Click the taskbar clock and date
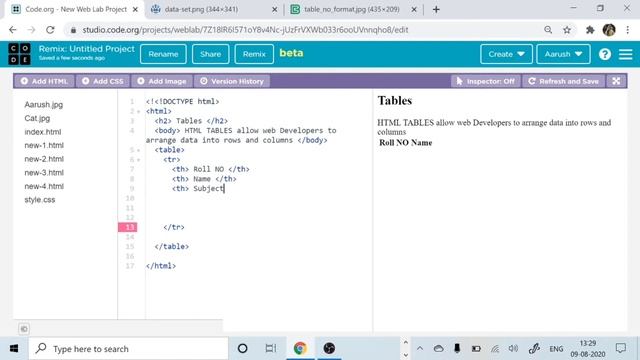 tap(588, 349)
